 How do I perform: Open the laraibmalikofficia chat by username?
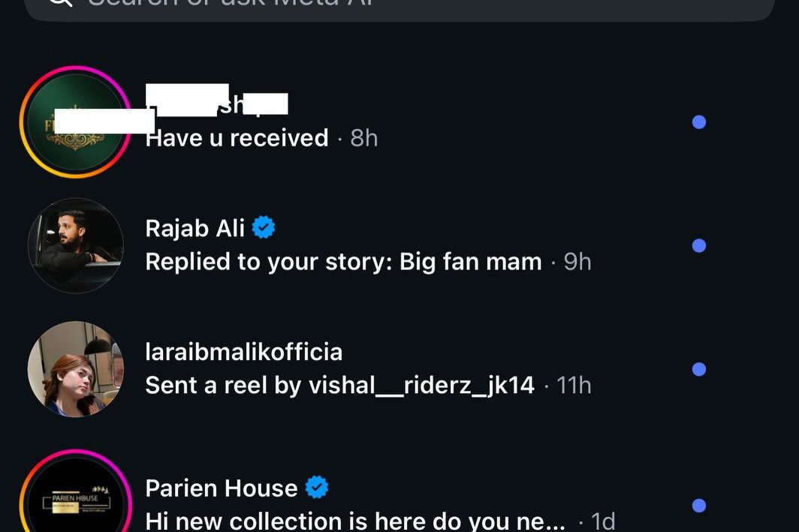tap(243, 351)
